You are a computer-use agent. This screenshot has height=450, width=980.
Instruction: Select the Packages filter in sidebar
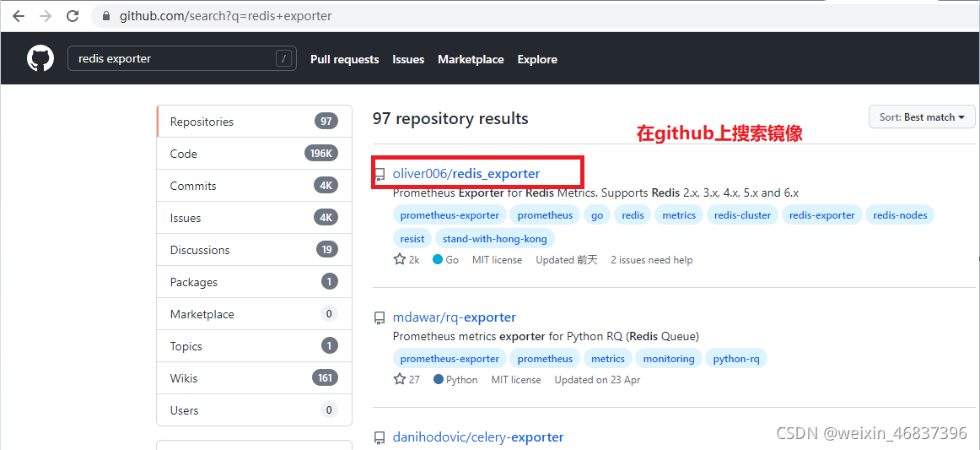click(x=254, y=282)
